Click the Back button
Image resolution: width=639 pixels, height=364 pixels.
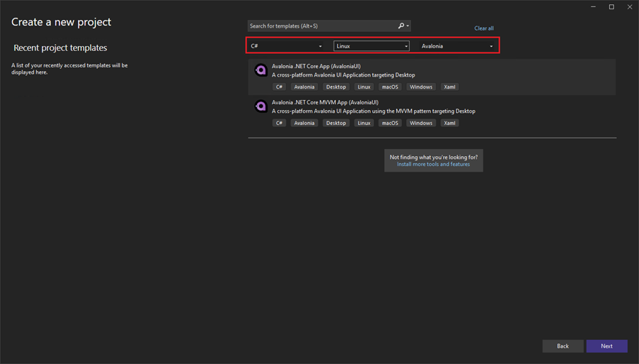pyautogui.click(x=562, y=346)
